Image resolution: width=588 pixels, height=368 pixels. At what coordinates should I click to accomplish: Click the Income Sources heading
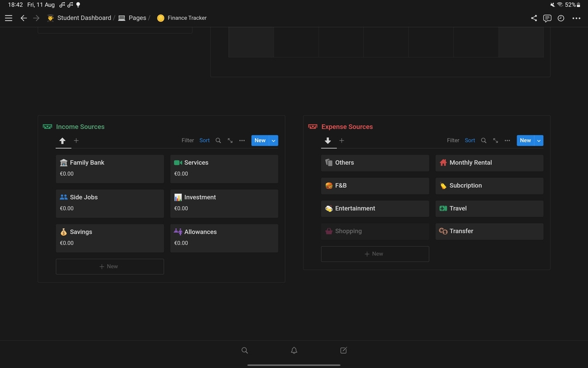point(80,127)
